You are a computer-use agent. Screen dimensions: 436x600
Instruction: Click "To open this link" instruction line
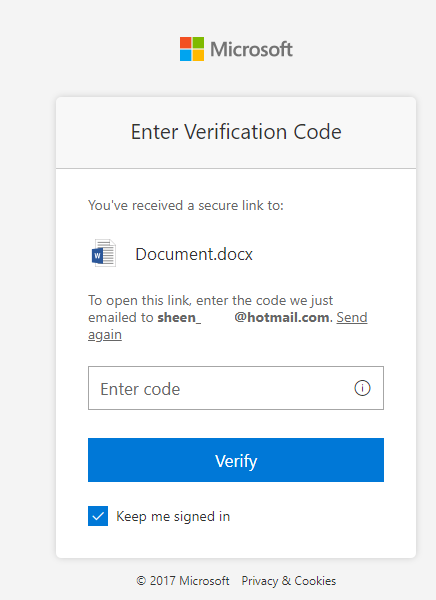[211, 300]
